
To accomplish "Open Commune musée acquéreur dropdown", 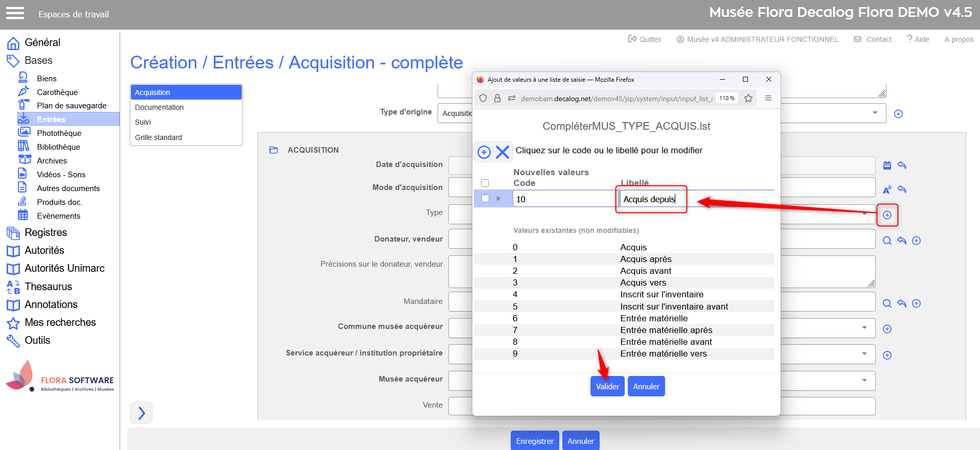I will coord(864,328).
